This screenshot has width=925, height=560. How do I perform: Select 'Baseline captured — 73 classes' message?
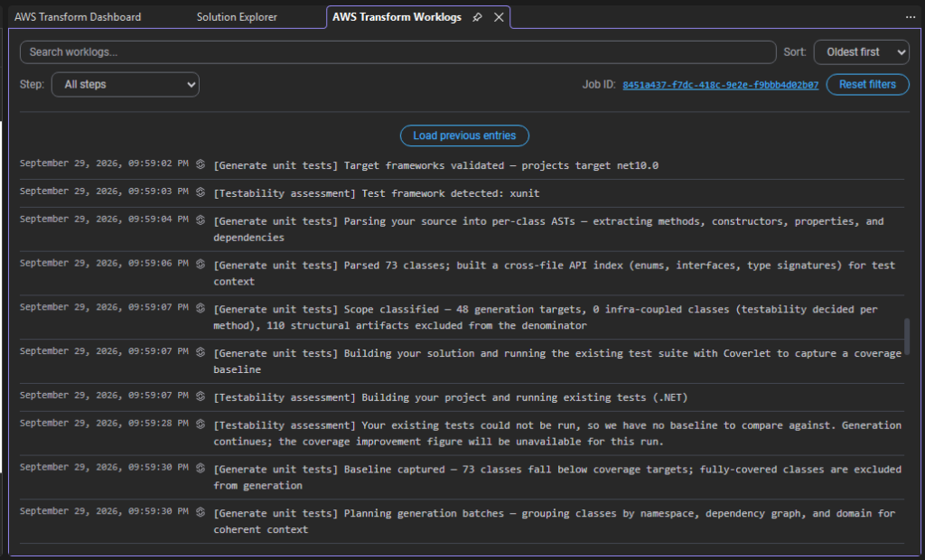(557, 478)
